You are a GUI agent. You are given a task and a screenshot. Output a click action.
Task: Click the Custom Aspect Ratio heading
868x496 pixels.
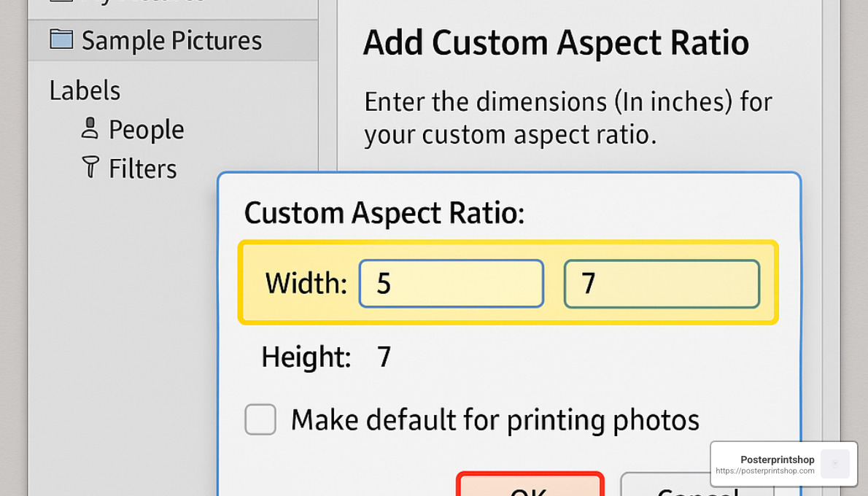pos(384,213)
